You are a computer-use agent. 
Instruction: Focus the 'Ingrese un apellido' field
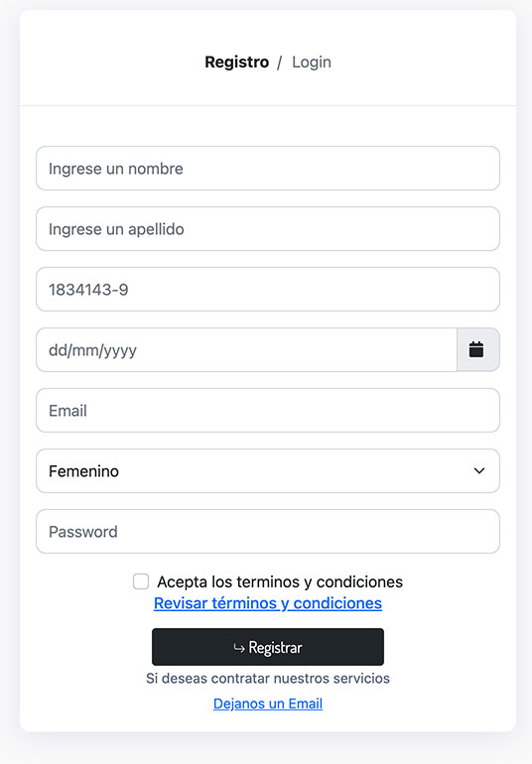coord(268,228)
